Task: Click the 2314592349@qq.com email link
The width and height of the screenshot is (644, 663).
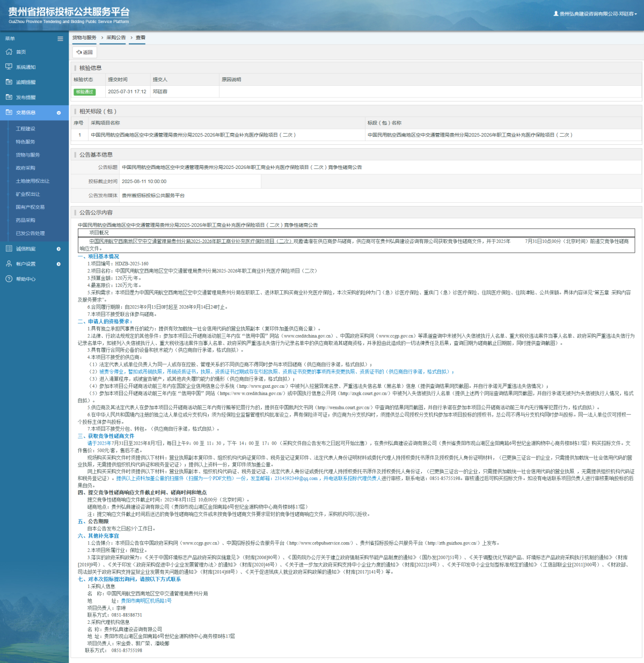Action: tap(296, 478)
